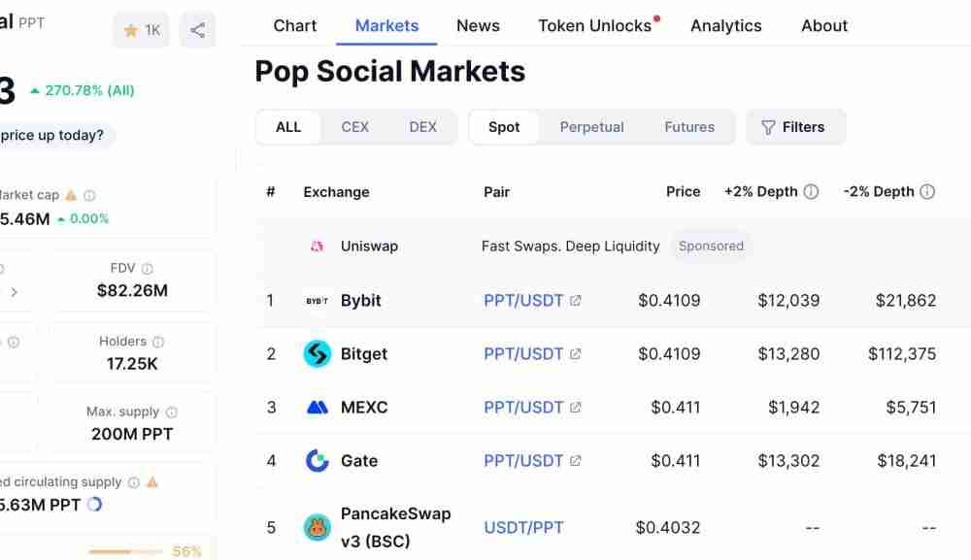Click the MEXC exchange logo
Image resolution: width=971 pixels, height=560 pixels.
tap(318, 408)
